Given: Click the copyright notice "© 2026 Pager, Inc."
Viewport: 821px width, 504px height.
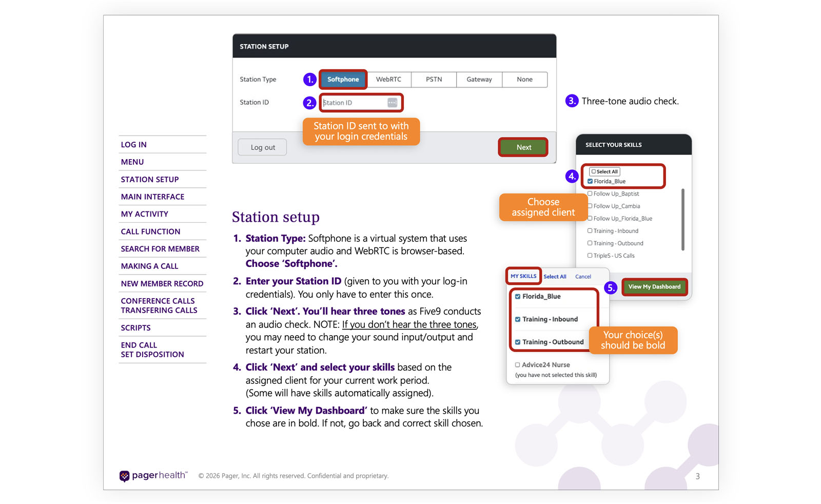Looking at the screenshot, I should click(225, 476).
